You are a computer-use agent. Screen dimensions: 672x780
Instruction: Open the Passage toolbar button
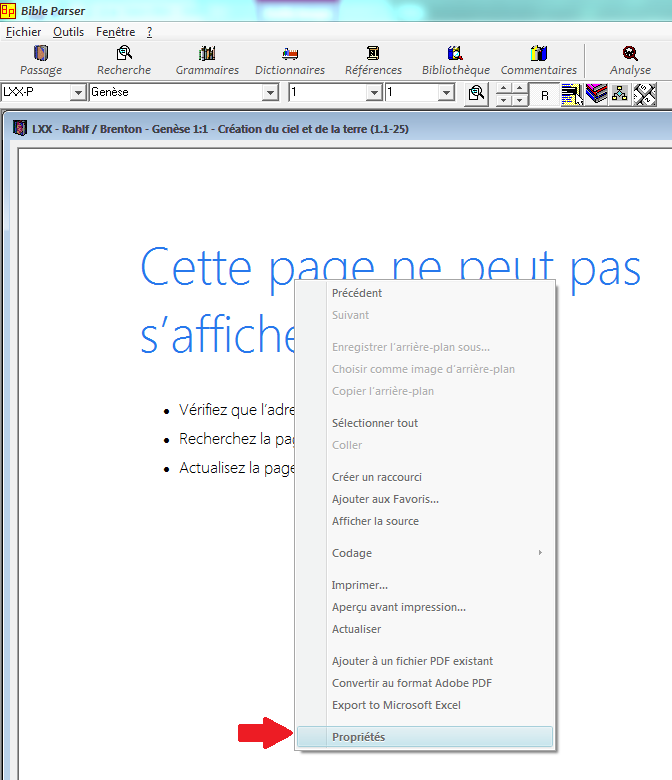[x=41, y=61]
